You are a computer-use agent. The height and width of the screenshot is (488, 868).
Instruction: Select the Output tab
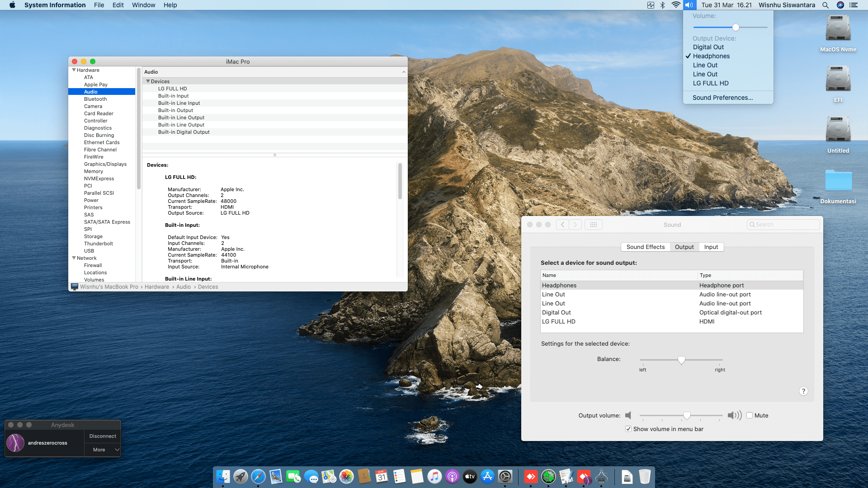pos(684,247)
